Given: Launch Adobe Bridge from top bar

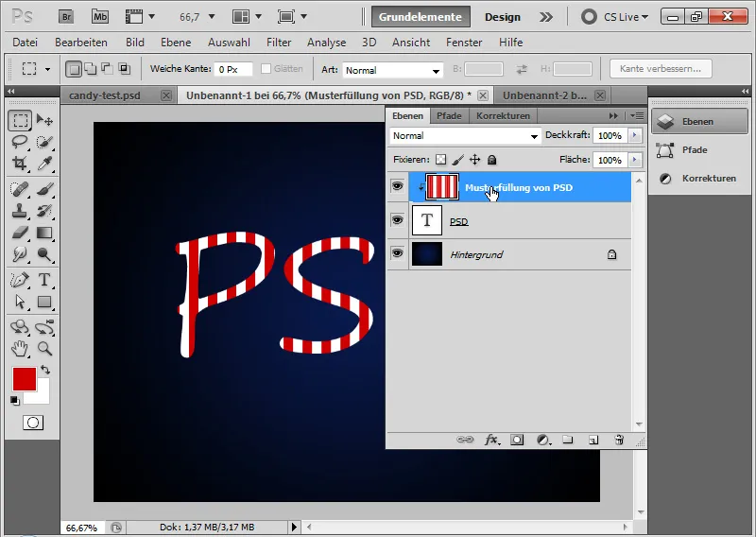Looking at the screenshot, I should [x=66, y=17].
